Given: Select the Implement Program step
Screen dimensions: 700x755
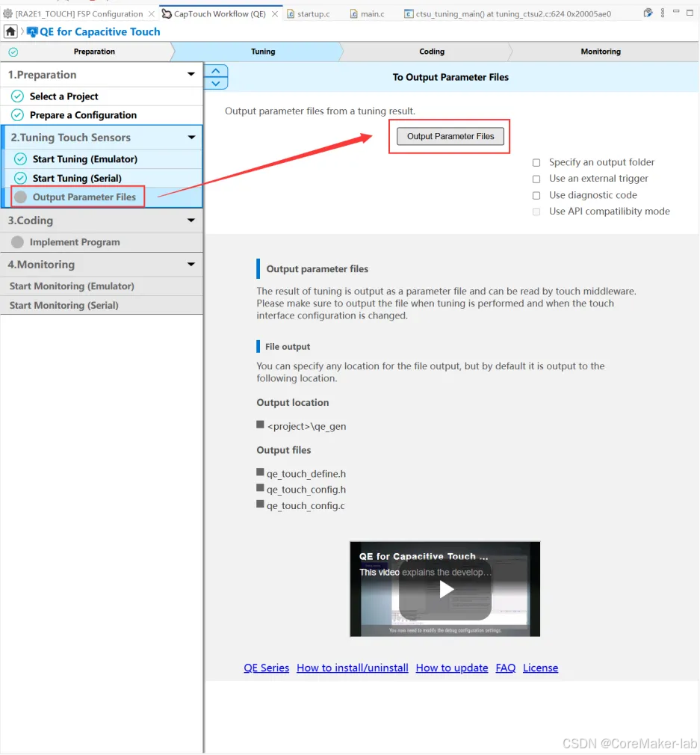Looking at the screenshot, I should (102, 242).
